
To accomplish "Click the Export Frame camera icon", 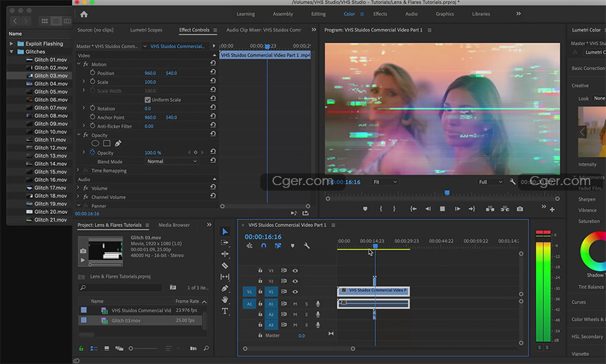I will pyautogui.click(x=520, y=208).
